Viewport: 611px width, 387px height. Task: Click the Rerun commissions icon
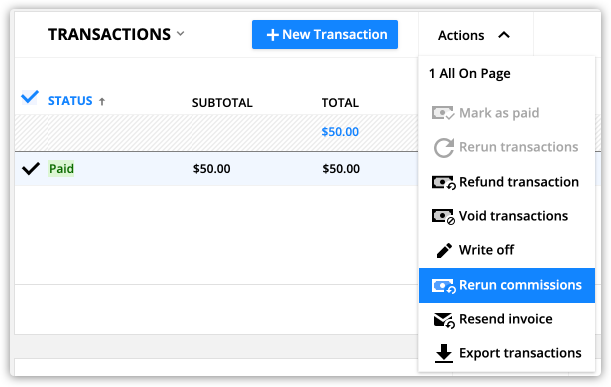[x=443, y=286]
